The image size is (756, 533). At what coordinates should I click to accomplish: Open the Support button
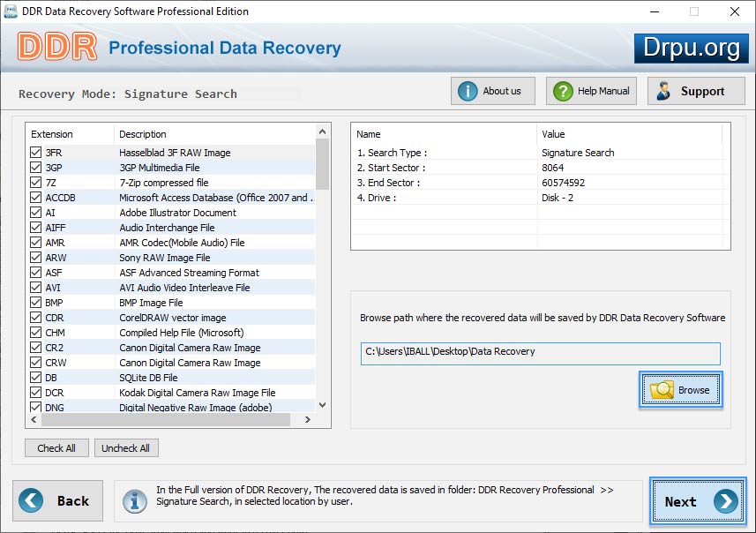coord(696,91)
